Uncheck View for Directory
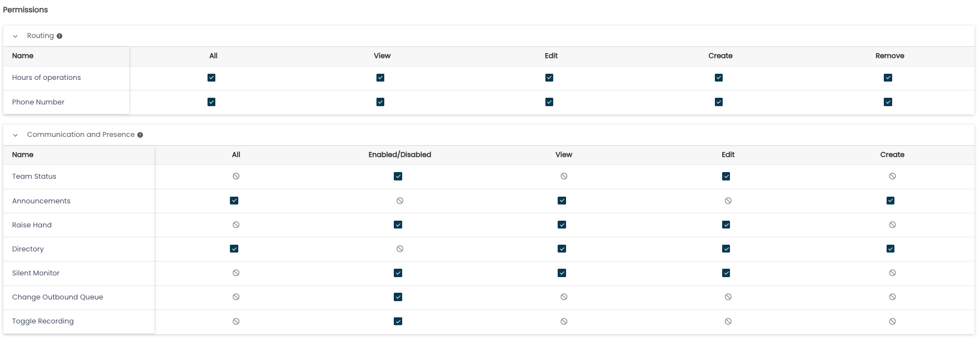Screen dimensions: 980x338 [x=562, y=249]
